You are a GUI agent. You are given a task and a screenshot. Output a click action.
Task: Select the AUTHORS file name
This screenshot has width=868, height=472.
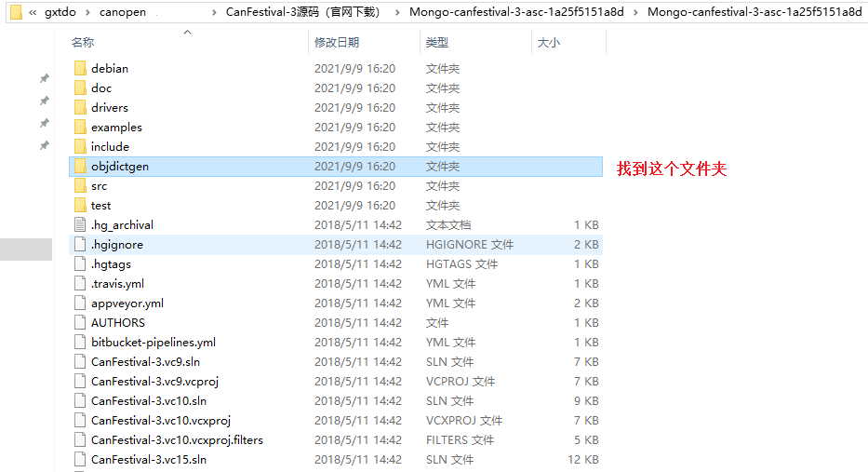pyautogui.click(x=118, y=322)
